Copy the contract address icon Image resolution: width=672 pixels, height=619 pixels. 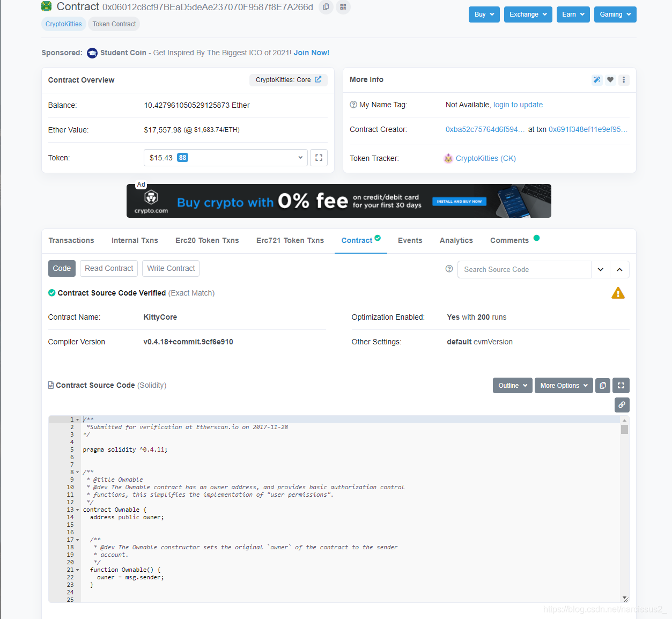pyautogui.click(x=326, y=7)
